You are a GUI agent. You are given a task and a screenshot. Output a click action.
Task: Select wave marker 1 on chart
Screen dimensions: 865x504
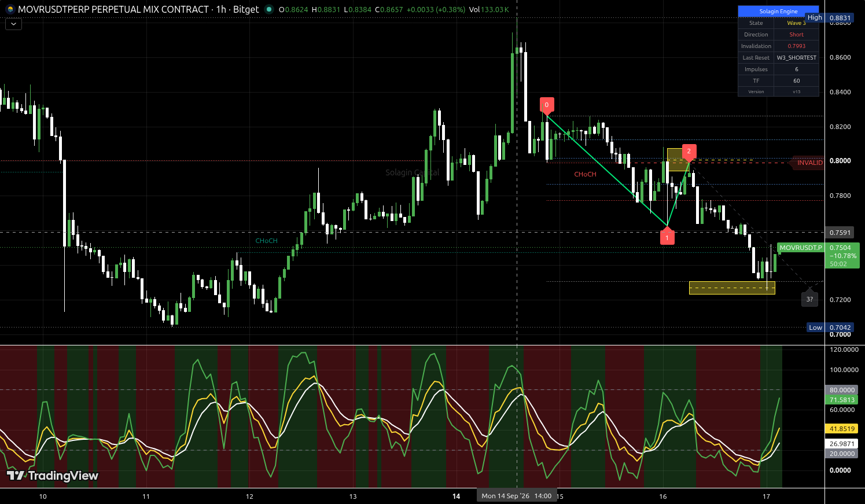[667, 236]
